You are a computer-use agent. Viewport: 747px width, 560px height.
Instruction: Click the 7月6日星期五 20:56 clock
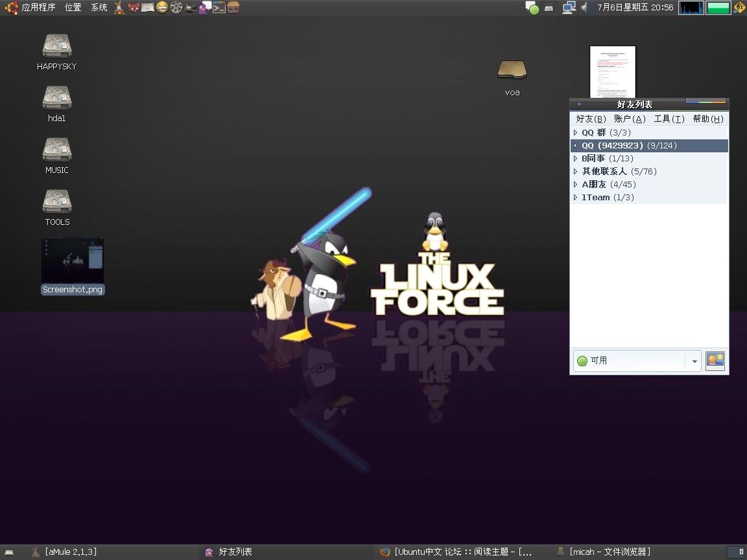click(x=635, y=8)
